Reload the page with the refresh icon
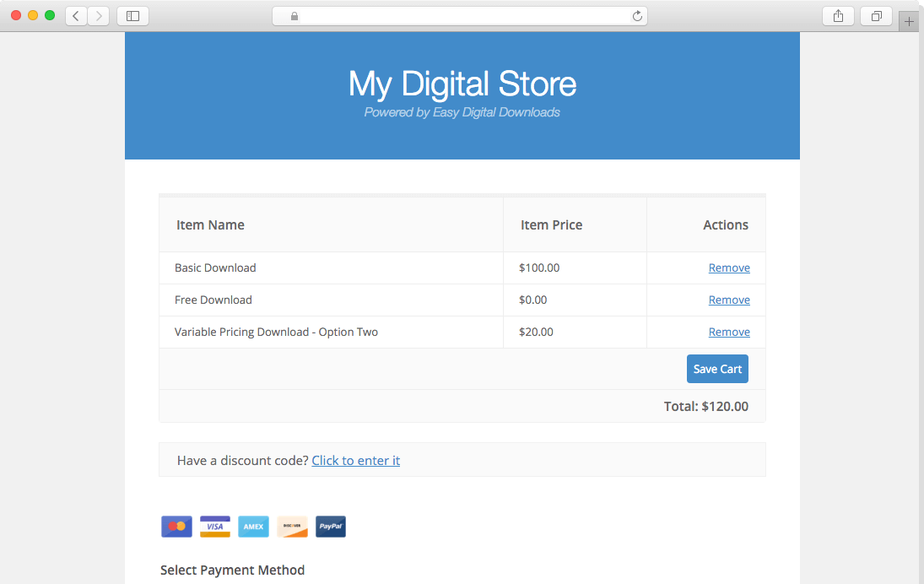Screen dimensions: 924x584 (x=637, y=16)
